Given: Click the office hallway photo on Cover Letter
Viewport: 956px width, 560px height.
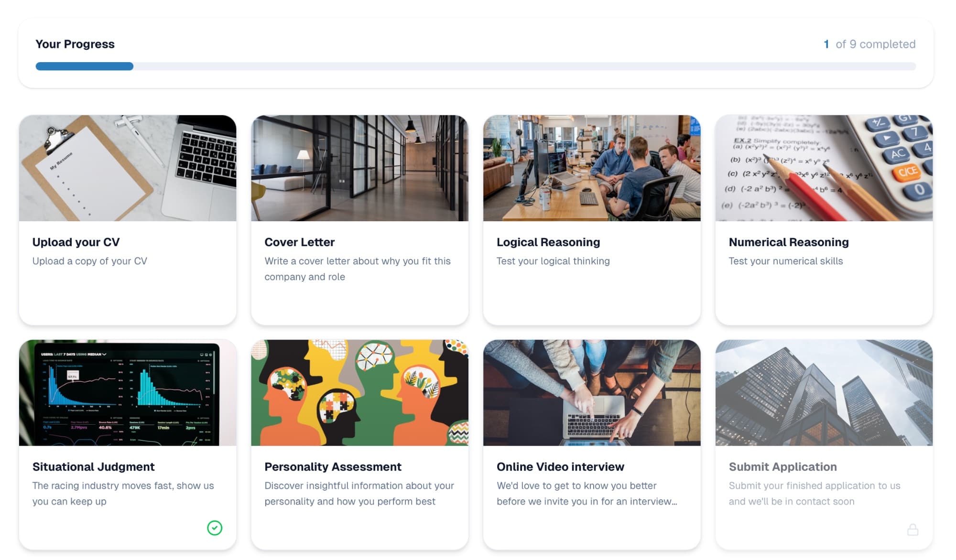Looking at the screenshot, I should coord(359,168).
